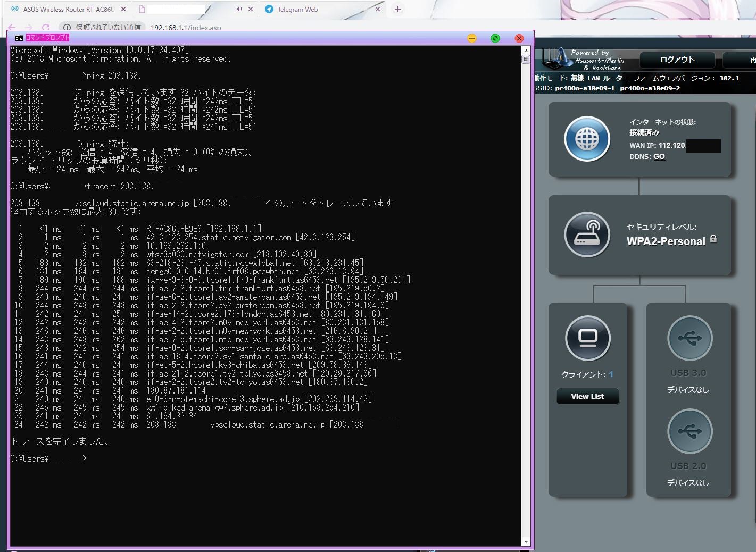Follow the DDNS GO link
The image size is (756, 552).
click(659, 156)
